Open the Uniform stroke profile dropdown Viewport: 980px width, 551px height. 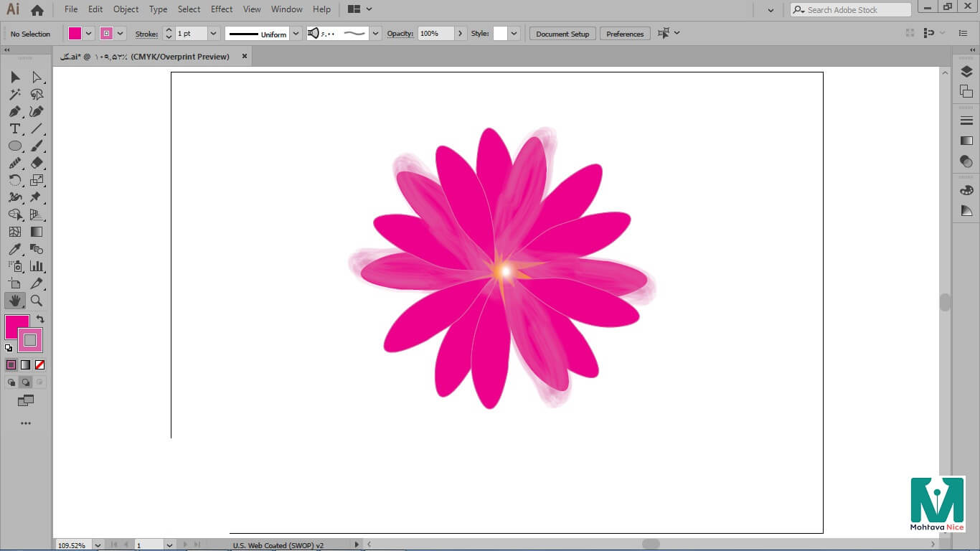click(296, 34)
